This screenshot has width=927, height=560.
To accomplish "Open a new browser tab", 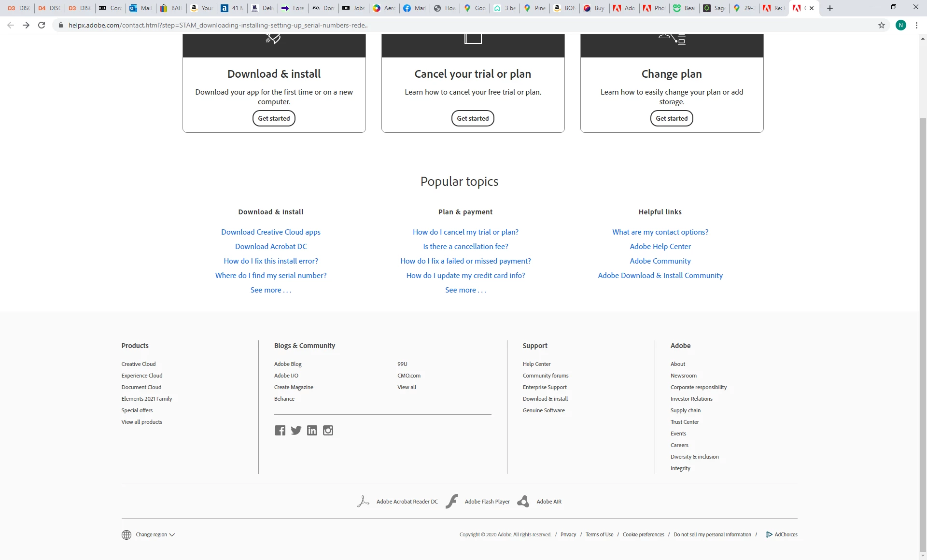I will [x=830, y=8].
